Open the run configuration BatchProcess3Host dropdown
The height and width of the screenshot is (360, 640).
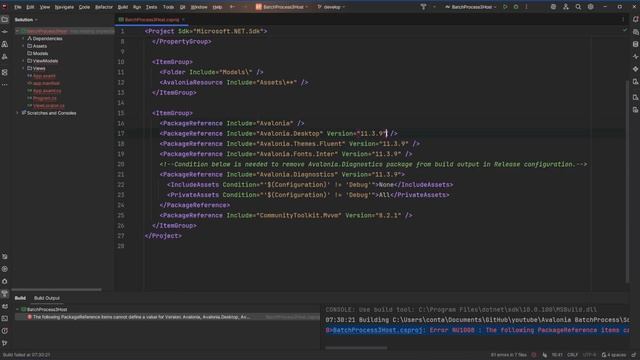[471, 7]
